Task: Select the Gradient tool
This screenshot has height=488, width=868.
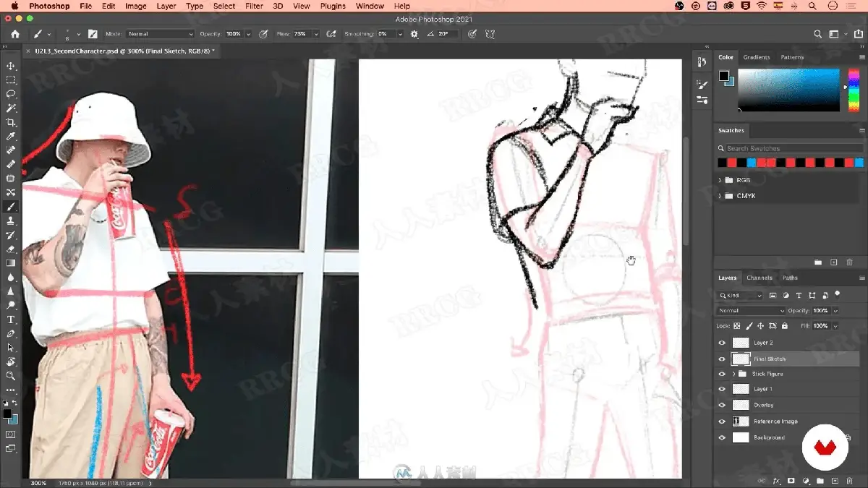Action: 11,263
